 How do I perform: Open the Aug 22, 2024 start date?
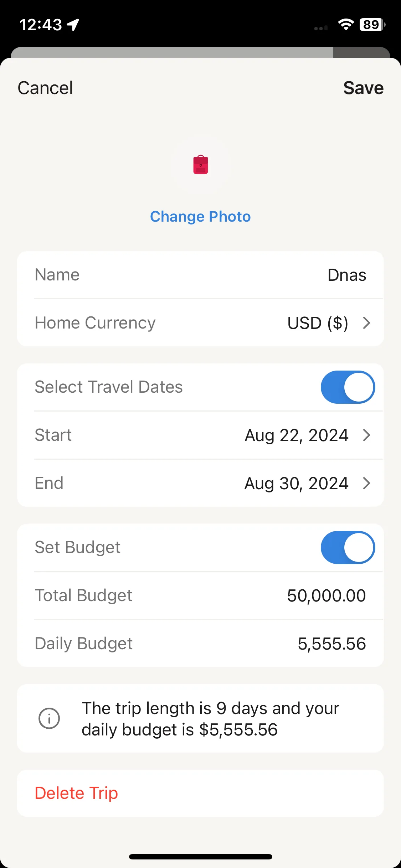click(297, 435)
